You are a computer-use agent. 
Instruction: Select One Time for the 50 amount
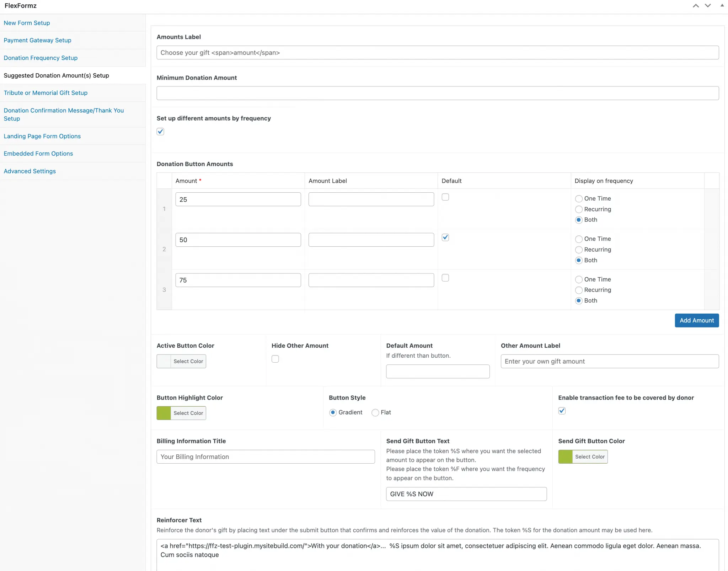point(579,239)
